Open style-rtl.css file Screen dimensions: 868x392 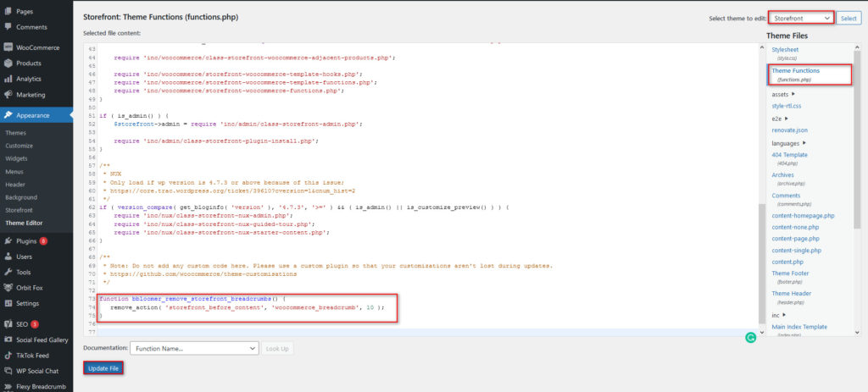coord(787,106)
